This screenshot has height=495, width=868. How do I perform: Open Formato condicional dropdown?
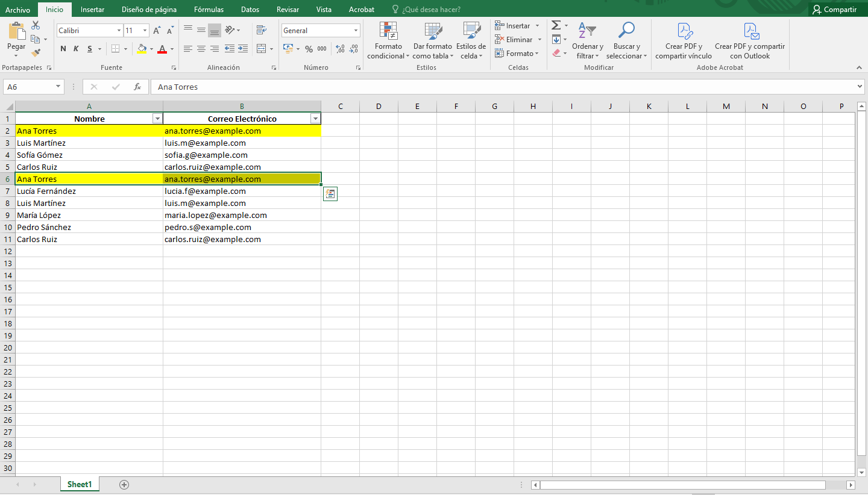[x=388, y=41]
